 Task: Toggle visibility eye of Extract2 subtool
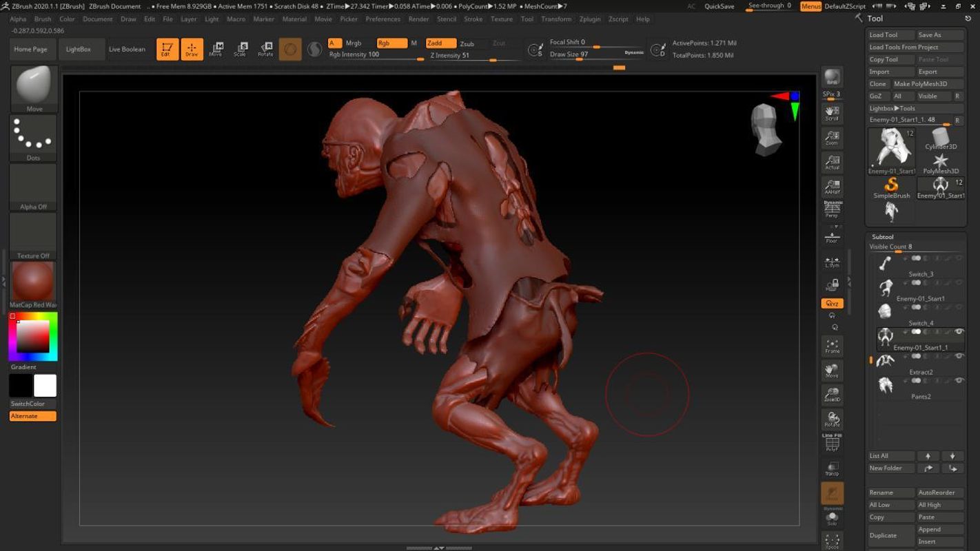(959, 356)
